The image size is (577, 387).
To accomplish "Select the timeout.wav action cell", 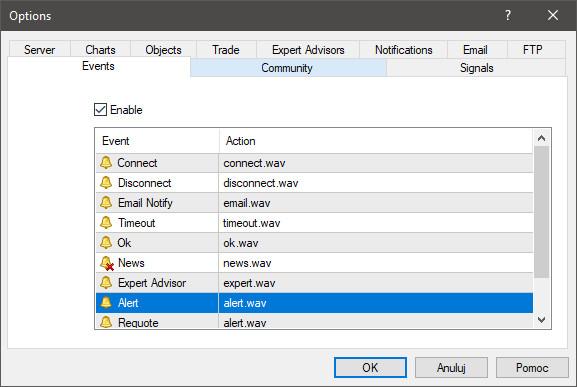I will coord(375,223).
